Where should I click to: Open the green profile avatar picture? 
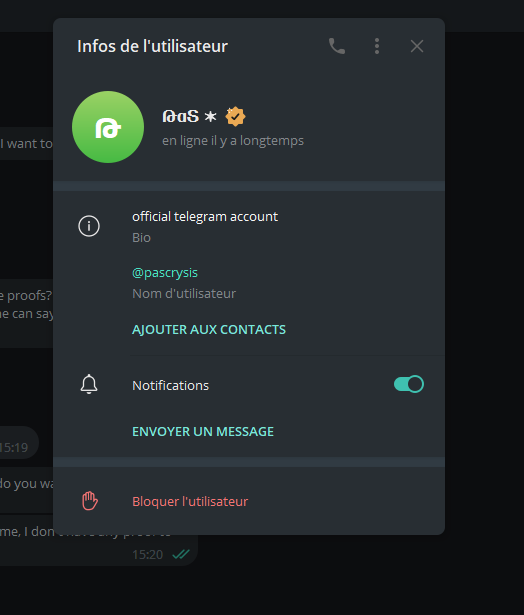pos(108,127)
